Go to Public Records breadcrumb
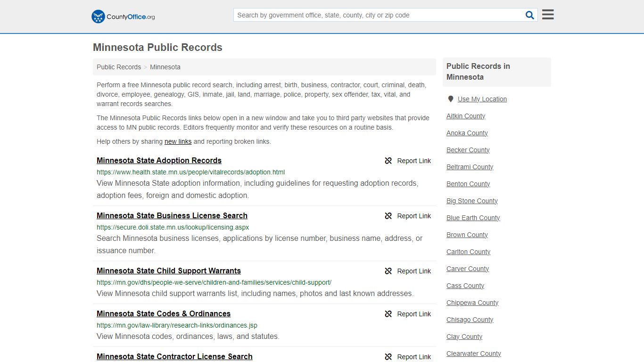This screenshot has width=644, height=362. pos(119,67)
